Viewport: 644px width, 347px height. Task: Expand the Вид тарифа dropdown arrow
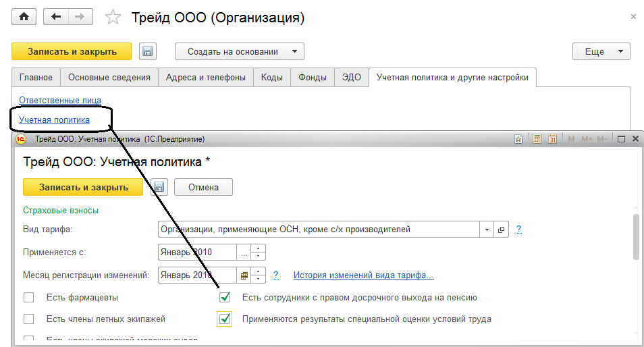487,230
